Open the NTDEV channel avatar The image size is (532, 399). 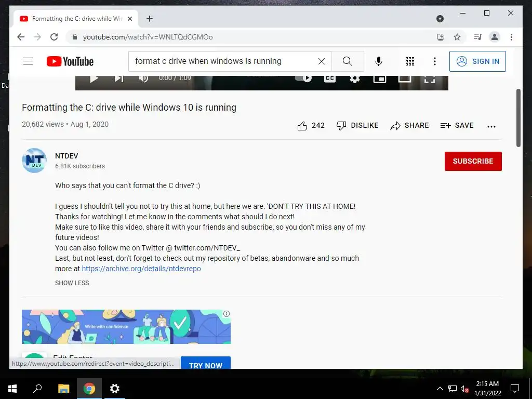[34, 161]
